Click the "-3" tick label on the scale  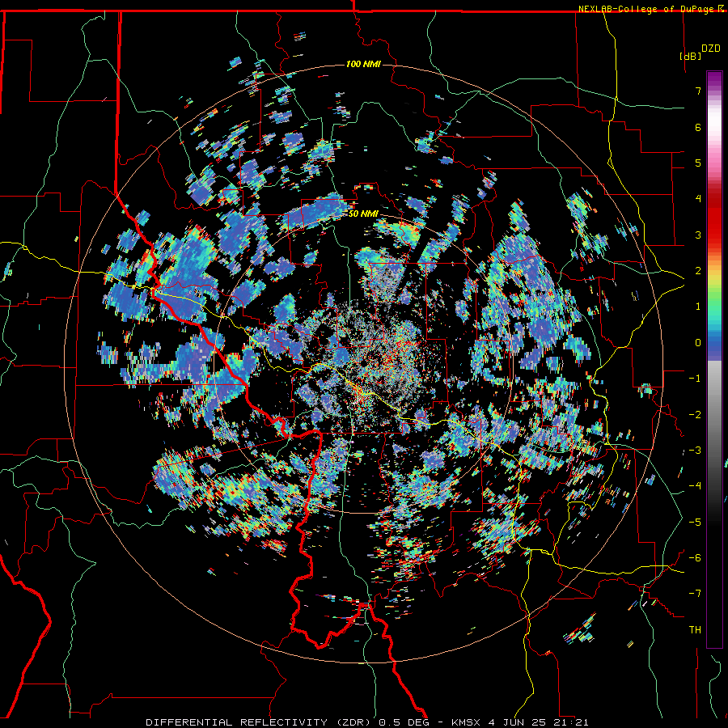pos(695,451)
